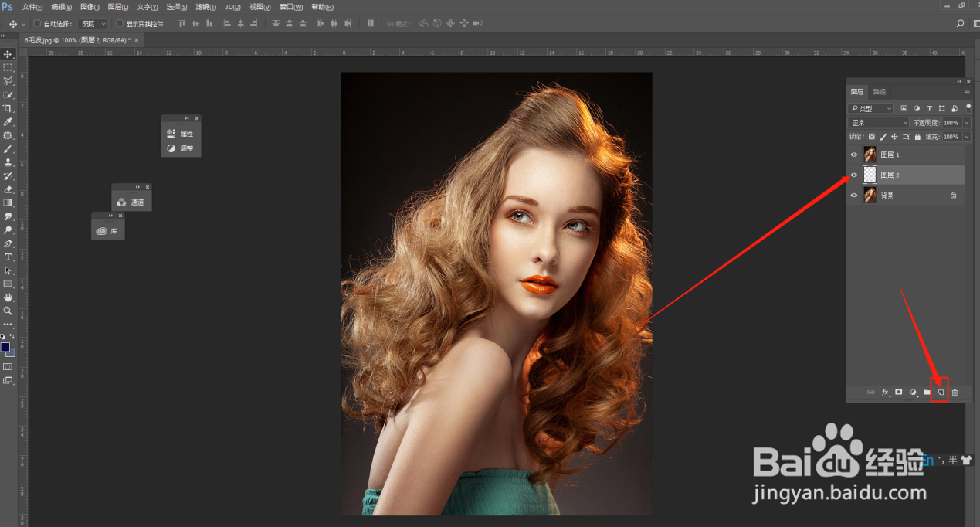Hide the 背景 layer
The width and height of the screenshot is (980, 527).
tap(853, 195)
